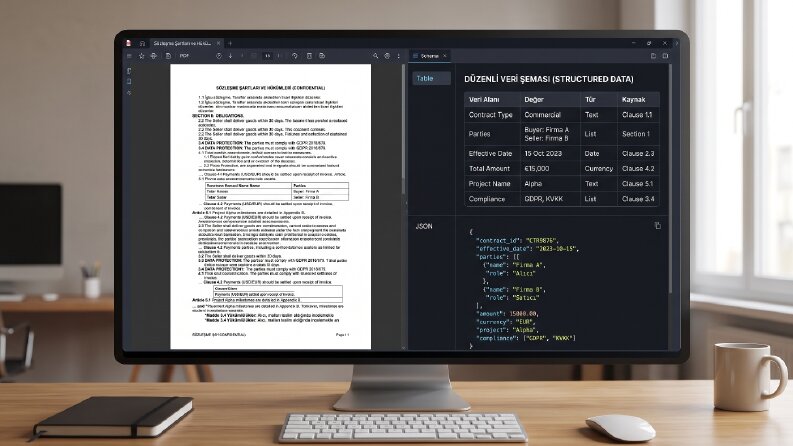Select the Compliance row label
The width and height of the screenshot is (793, 446).
492,199
